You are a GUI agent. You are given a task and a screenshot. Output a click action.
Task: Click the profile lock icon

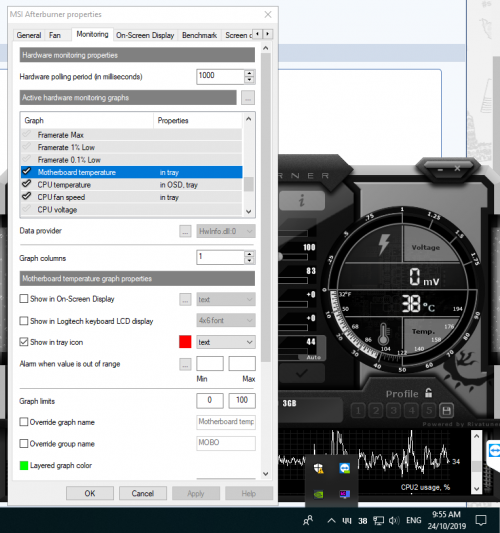[x=428, y=393]
